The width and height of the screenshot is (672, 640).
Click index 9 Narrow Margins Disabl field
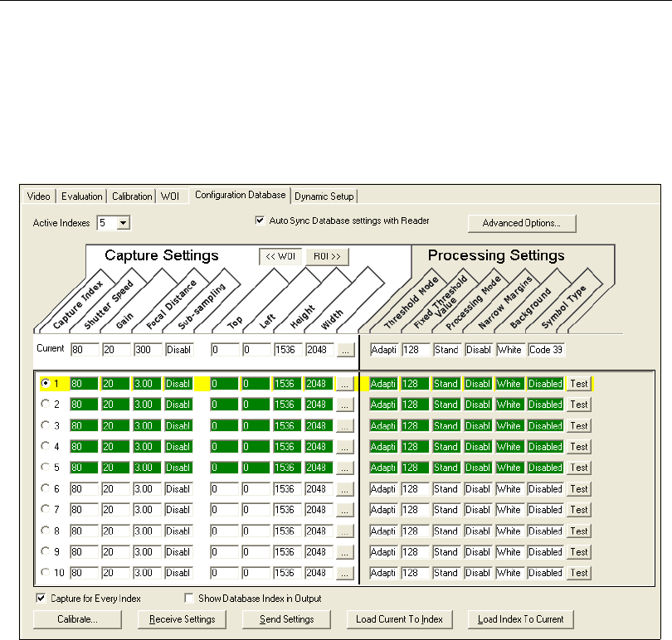[479, 552]
